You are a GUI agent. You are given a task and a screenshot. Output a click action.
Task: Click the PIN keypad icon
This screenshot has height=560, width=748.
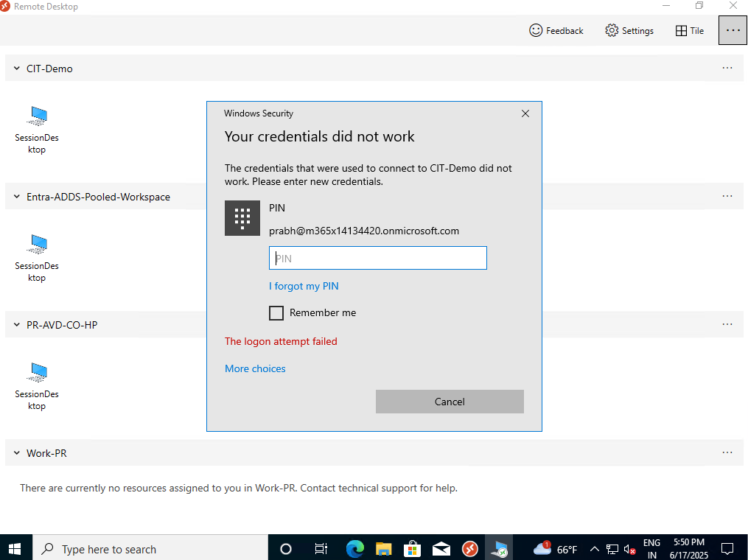242,218
